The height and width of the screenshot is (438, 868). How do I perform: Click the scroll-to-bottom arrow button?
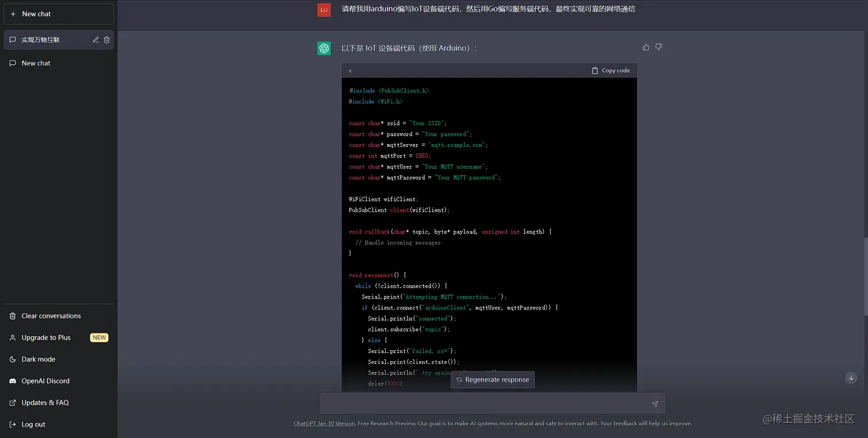pos(851,378)
